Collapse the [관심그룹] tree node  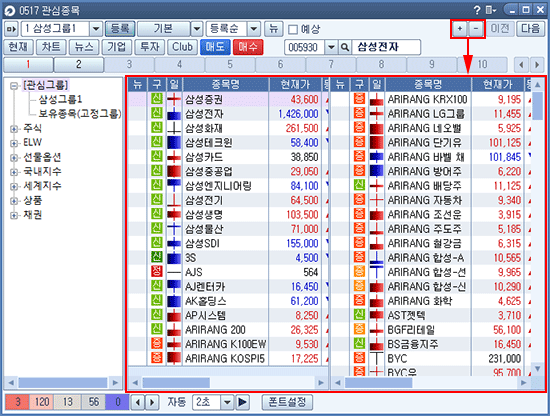tap(14, 86)
